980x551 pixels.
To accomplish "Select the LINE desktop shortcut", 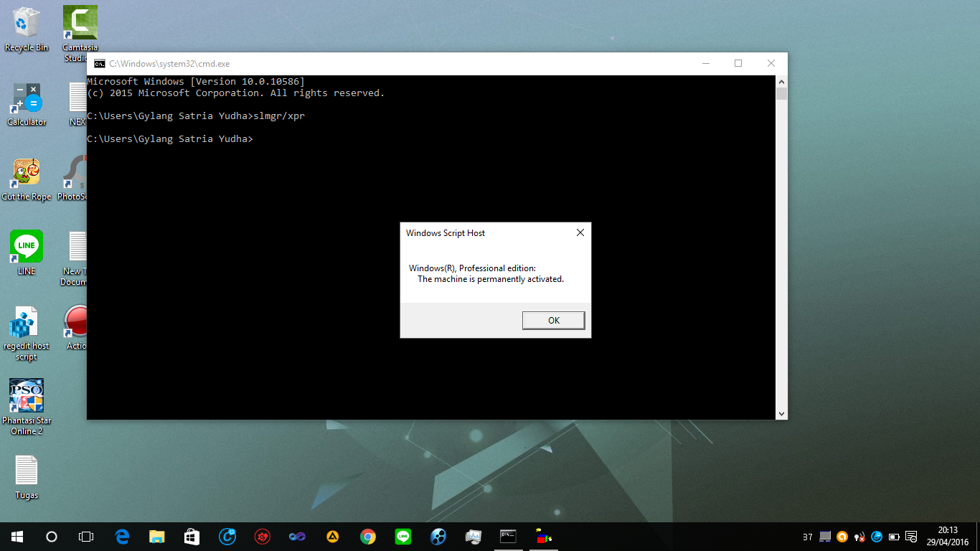I will click(x=27, y=253).
